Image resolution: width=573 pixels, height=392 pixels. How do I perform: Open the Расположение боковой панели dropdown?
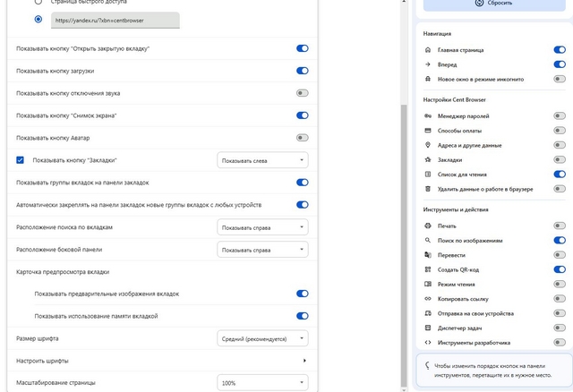[x=262, y=249]
